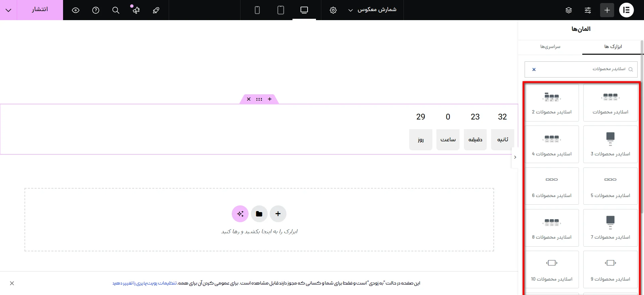
Task: Click the ثانیه countdown label
Action: point(502,140)
